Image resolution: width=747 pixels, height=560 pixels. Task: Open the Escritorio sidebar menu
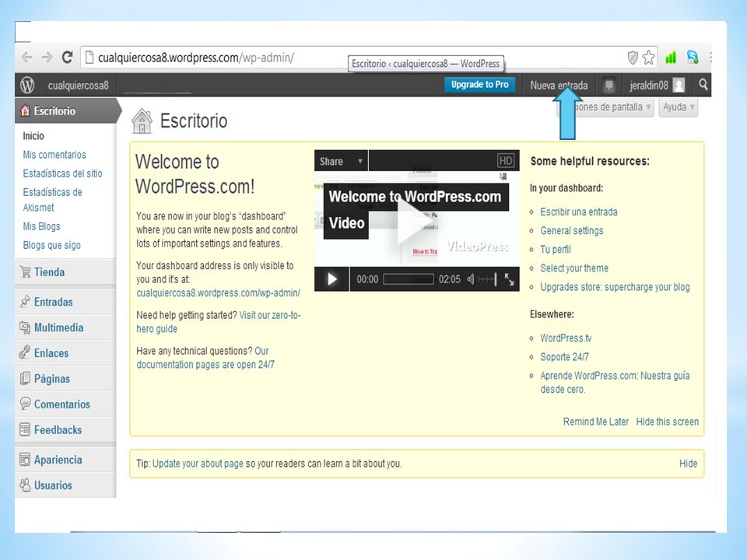click(65, 111)
